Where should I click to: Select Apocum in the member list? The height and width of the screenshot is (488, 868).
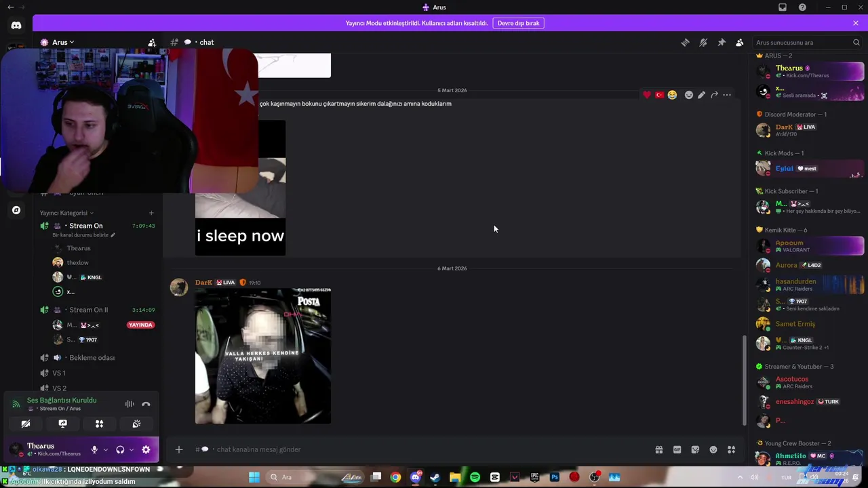coord(810,246)
